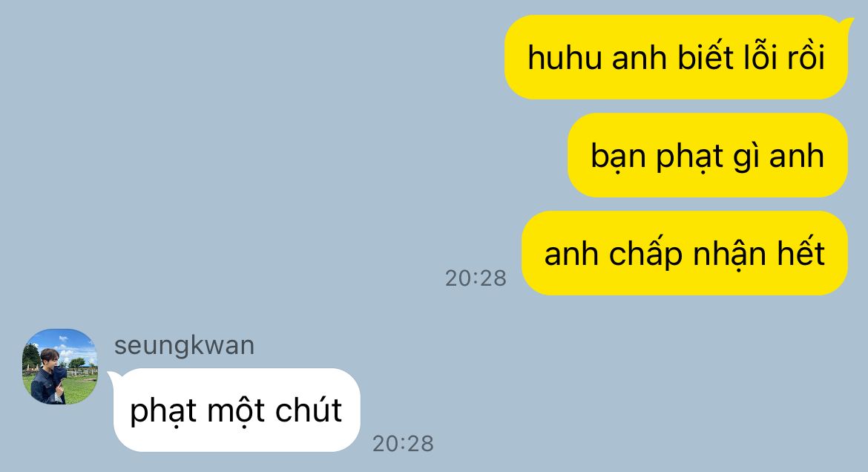Click the word 'bạn' in second message
This screenshot has height=472, width=868.
tap(618, 157)
